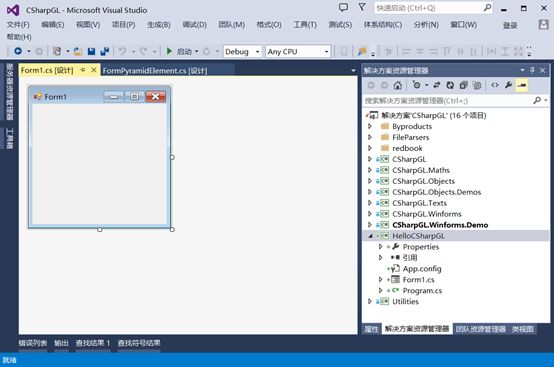Click the Solution Explorer search magnifier icon
The width and height of the screenshot is (554, 367).
(537, 100)
